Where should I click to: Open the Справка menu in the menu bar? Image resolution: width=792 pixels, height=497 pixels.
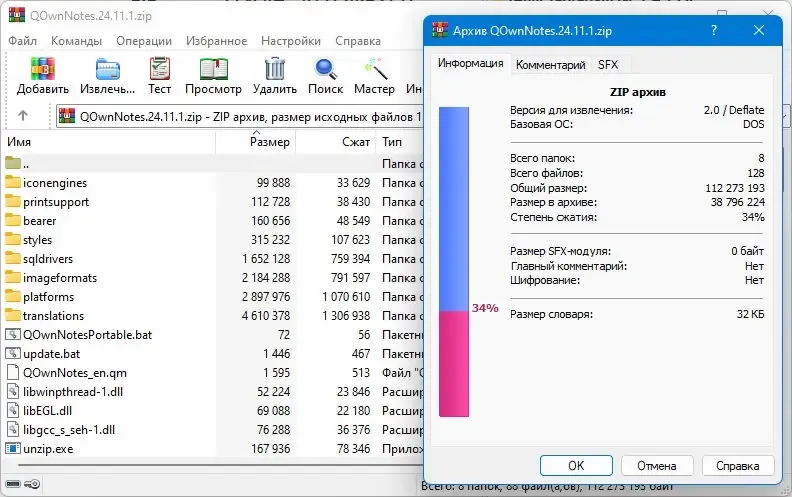coord(358,41)
